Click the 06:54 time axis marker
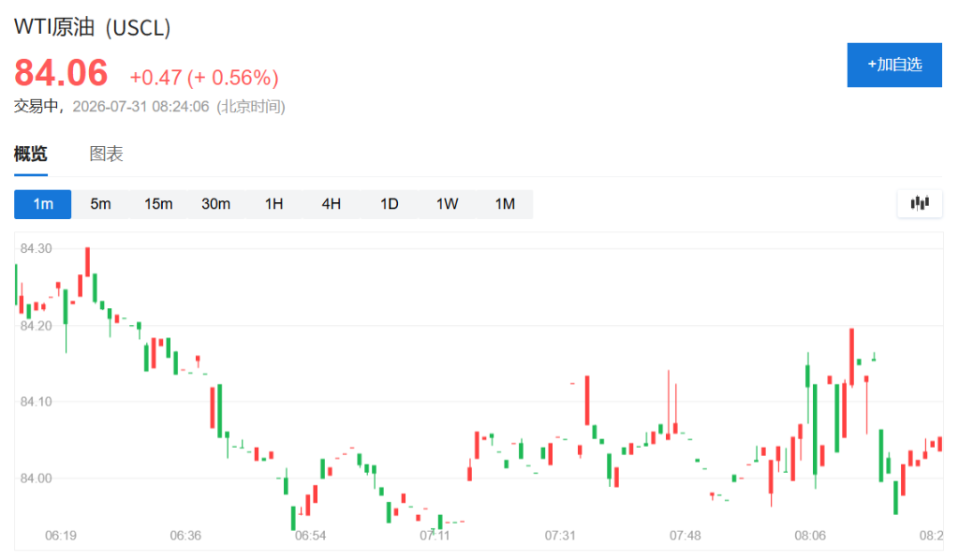959x560 pixels. (x=311, y=536)
